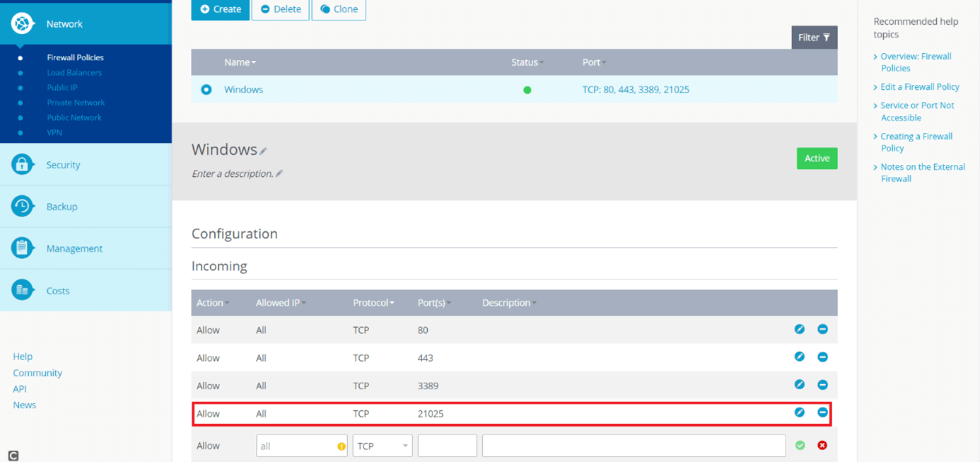Remove the port 21025 rule
Image resolution: width=980 pixels, height=462 pixels.
(822, 412)
